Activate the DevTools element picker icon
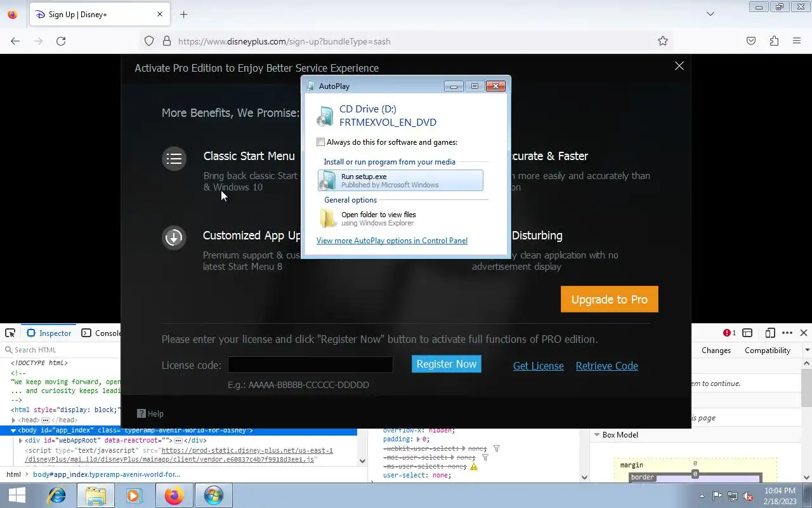The width and height of the screenshot is (812, 508). pyautogui.click(x=10, y=333)
